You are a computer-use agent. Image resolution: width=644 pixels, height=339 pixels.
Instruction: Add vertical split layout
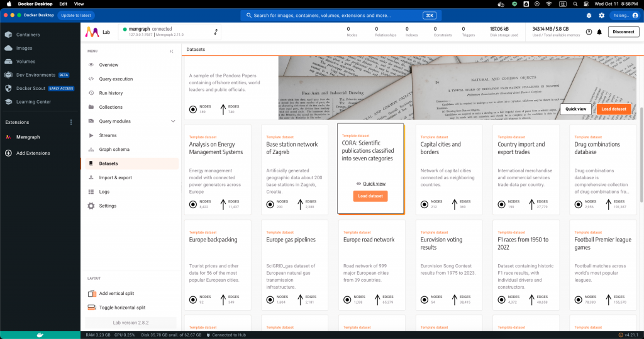pyautogui.click(x=112, y=293)
